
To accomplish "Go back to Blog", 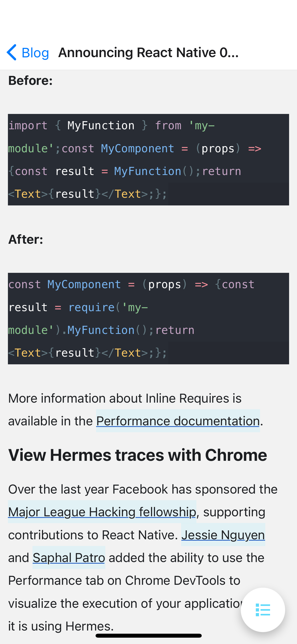I will coord(35,53).
